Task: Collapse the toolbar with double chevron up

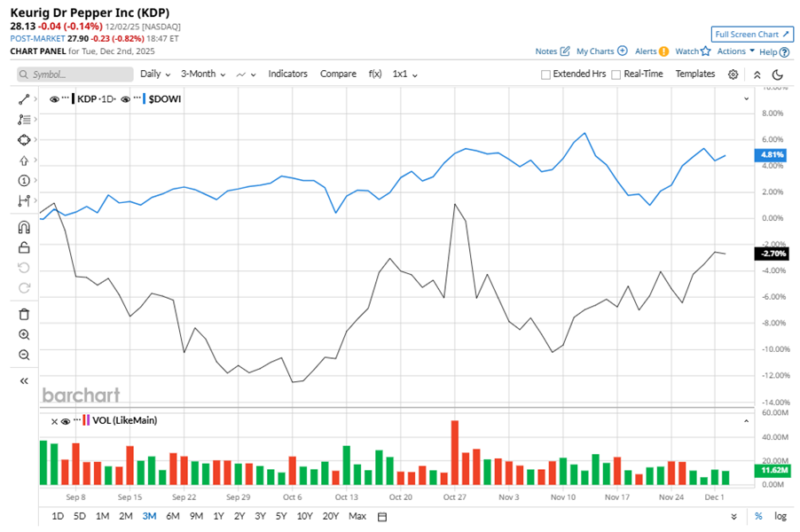Action: pyautogui.click(x=757, y=74)
